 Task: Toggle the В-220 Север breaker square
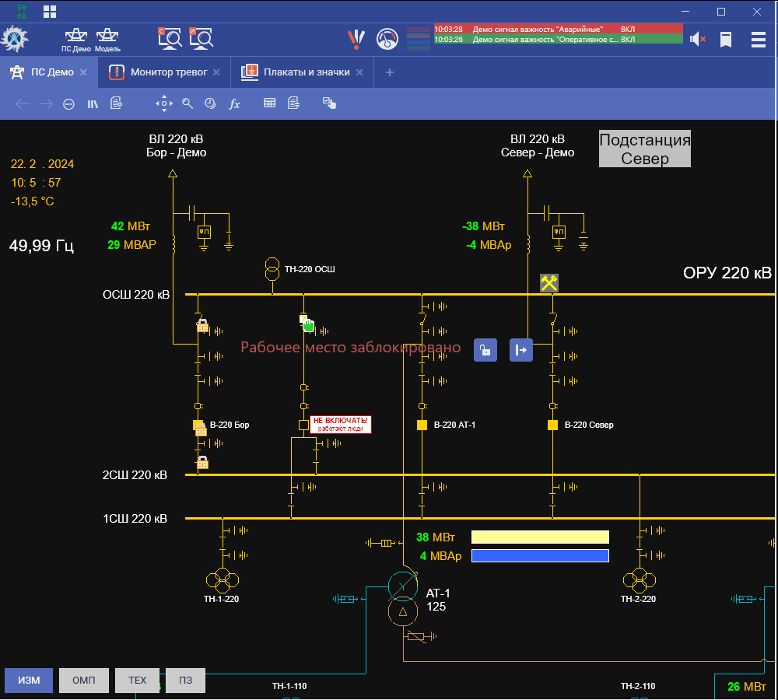click(x=552, y=425)
